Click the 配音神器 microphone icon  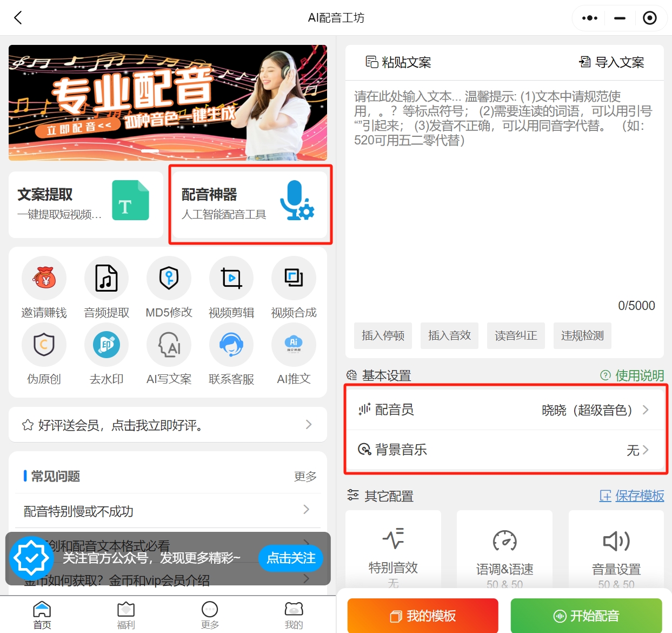coord(297,200)
